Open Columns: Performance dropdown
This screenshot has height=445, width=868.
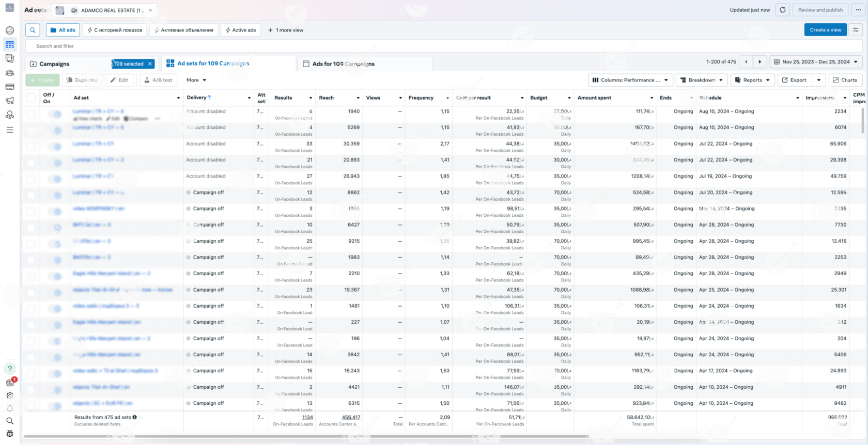[x=630, y=80]
